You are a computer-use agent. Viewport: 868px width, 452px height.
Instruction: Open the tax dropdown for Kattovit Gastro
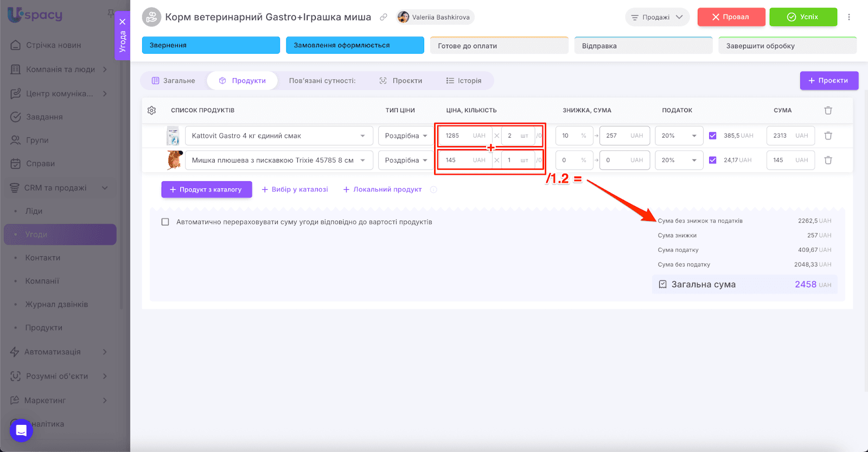point(679,136)
